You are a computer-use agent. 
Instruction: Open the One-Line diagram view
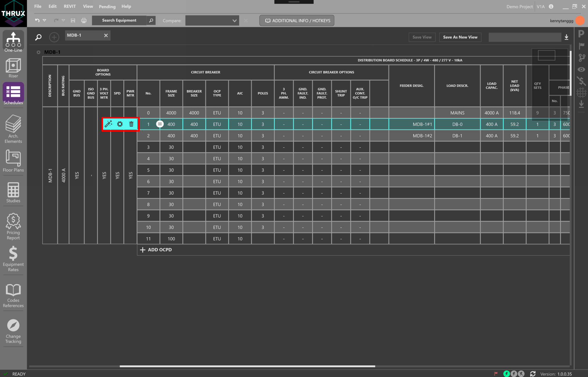coord(13,42)
